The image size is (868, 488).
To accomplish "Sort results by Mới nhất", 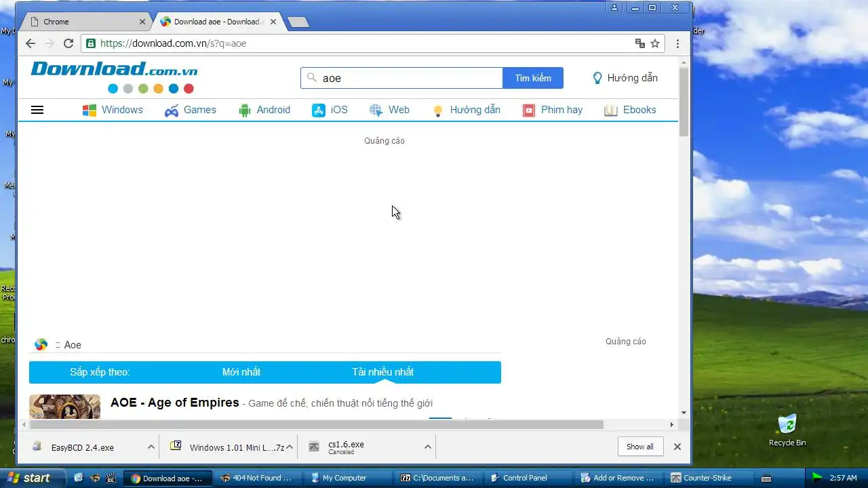I will point(241,372).
